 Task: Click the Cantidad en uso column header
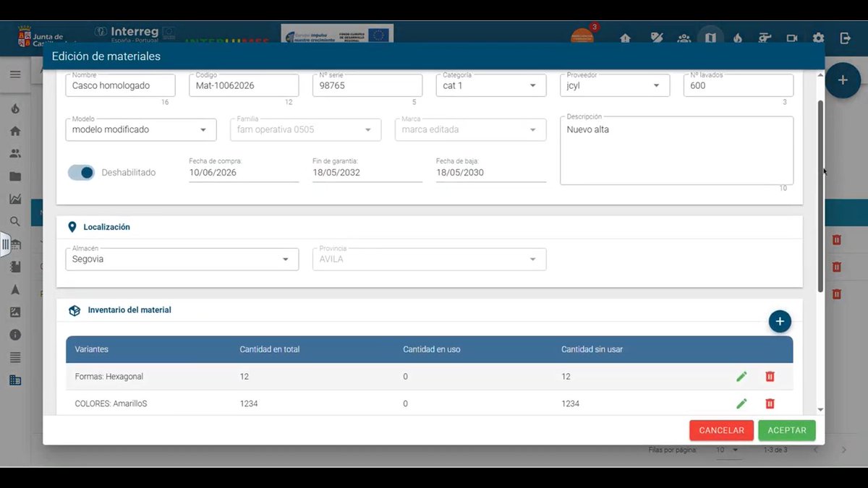432,349
